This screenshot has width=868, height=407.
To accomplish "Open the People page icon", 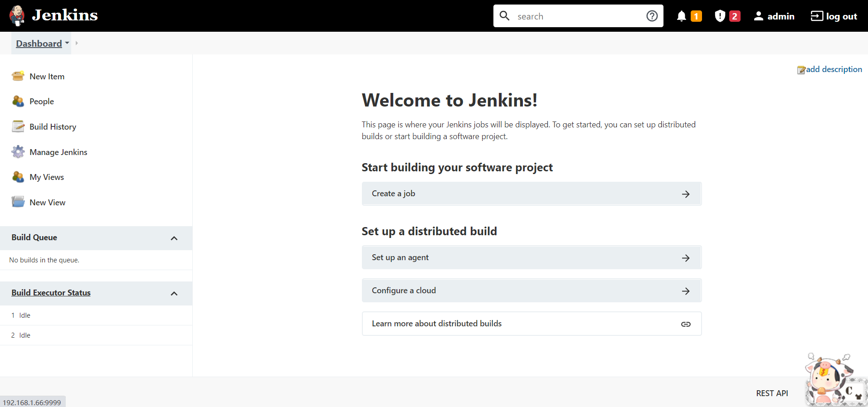I will pos(18,102).
